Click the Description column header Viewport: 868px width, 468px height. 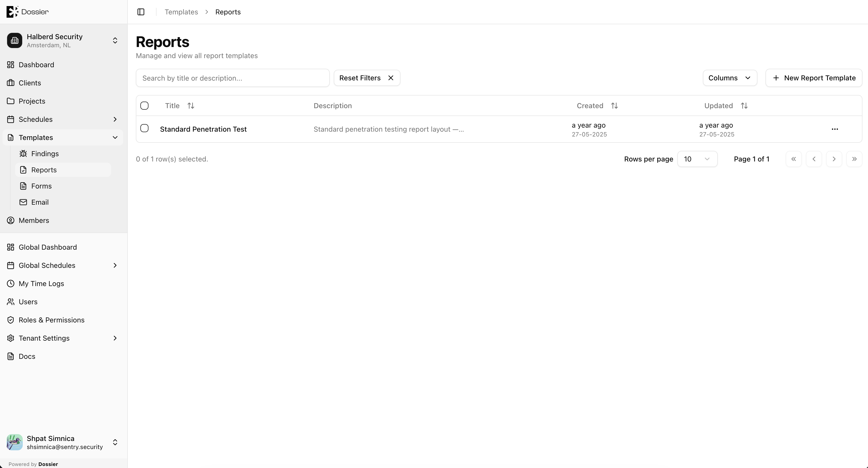click(333, 106)
